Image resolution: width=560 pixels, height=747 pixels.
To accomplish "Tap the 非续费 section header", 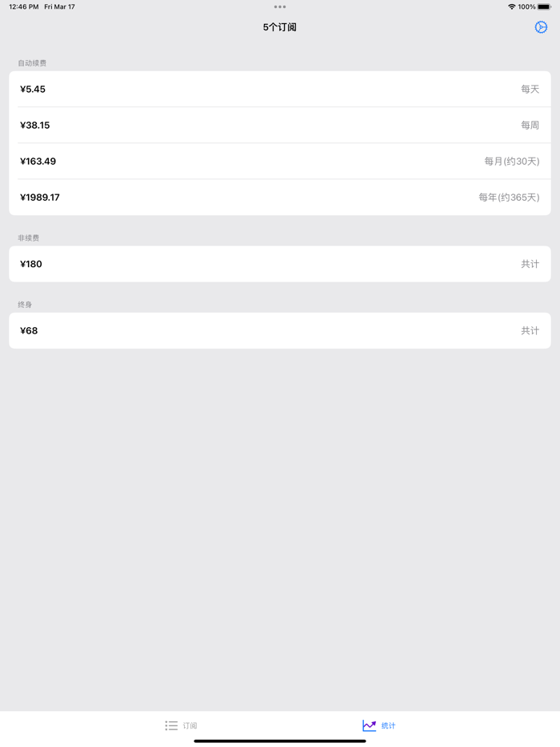I will [x=29, y=238].
